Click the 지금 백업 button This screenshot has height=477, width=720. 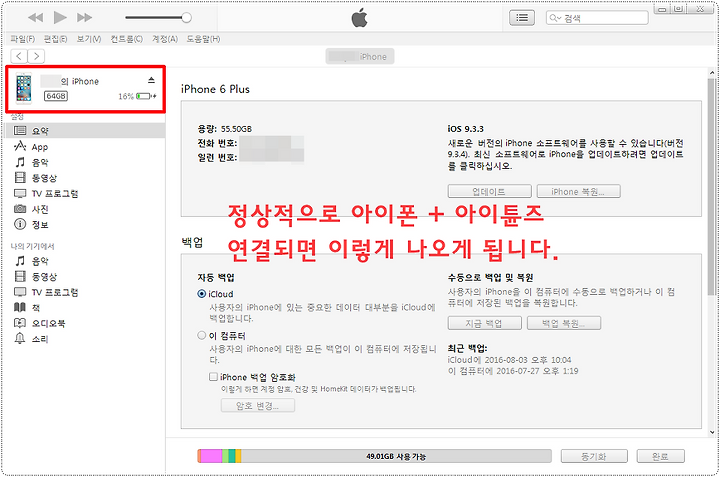pyautogui.click(x=484, y=323)
